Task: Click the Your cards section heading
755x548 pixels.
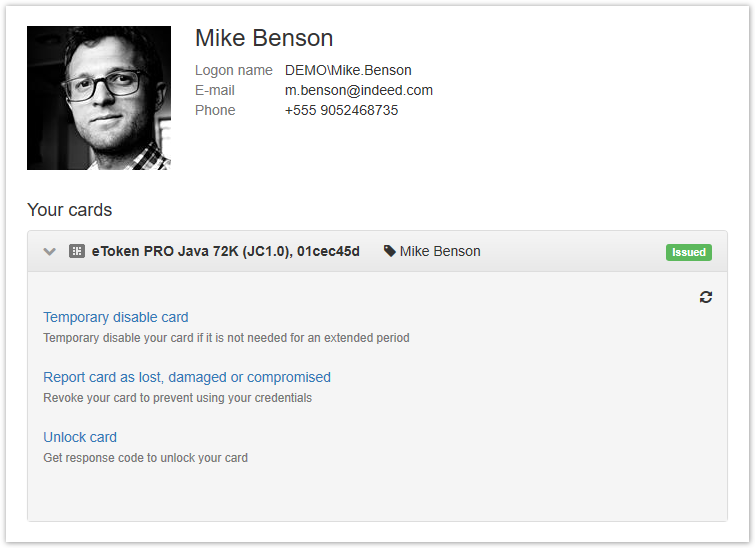Action: (69, 210)
